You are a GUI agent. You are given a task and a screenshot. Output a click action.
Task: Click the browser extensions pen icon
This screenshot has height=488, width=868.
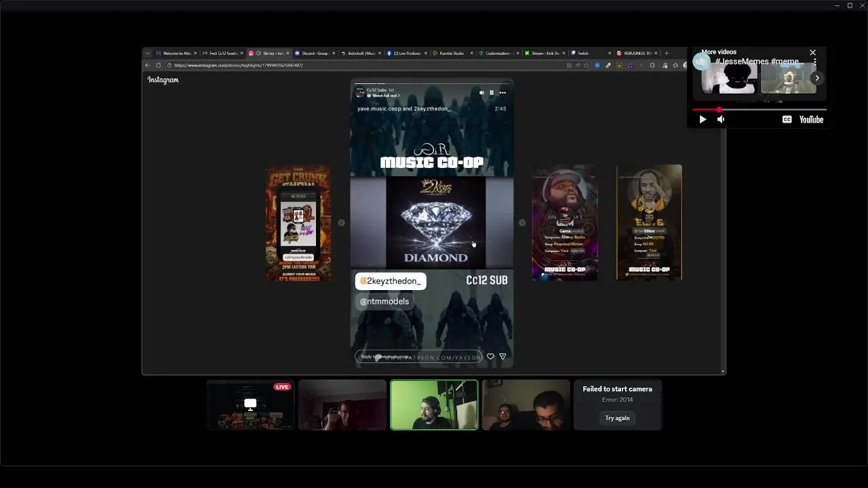[x=608, y=65]
